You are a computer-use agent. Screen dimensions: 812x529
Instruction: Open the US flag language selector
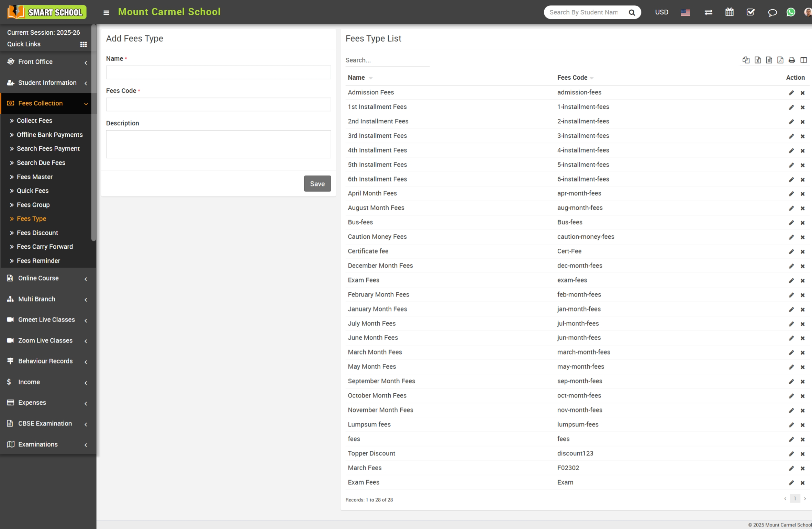(x=685, y=13)
